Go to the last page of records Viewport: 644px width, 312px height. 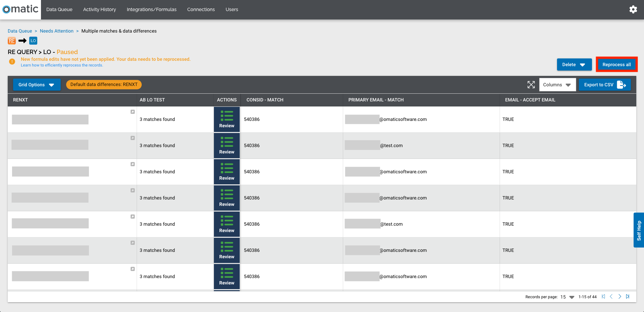tap(628, 297)
